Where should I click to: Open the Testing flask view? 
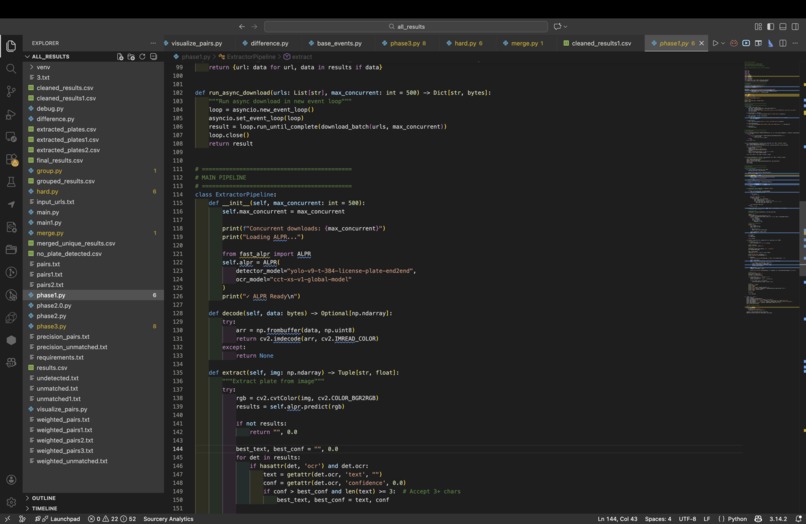click(11, 182)
